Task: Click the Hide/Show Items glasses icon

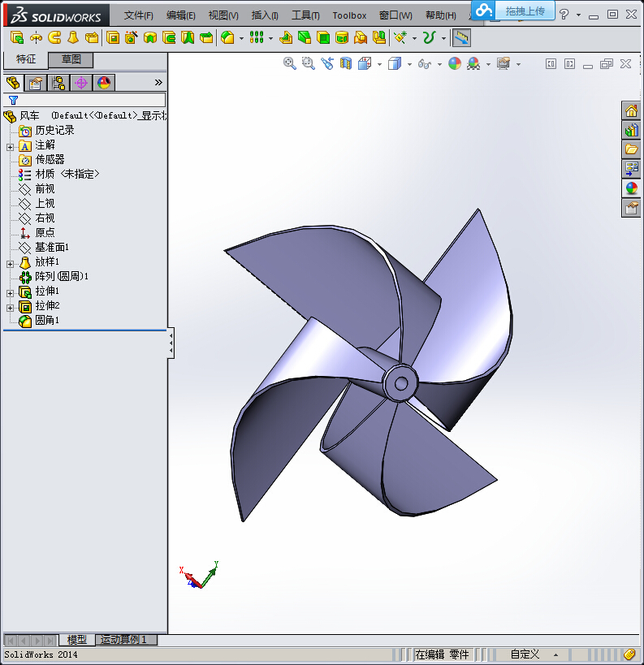Action: [424, 63]
